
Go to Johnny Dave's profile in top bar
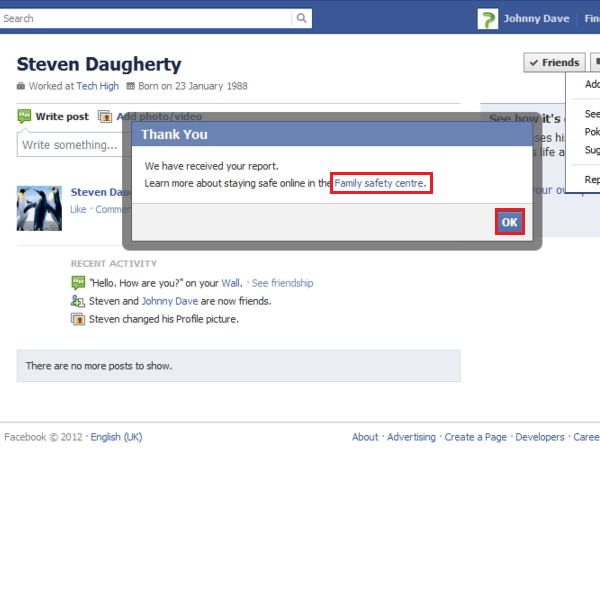click(536, 19)
